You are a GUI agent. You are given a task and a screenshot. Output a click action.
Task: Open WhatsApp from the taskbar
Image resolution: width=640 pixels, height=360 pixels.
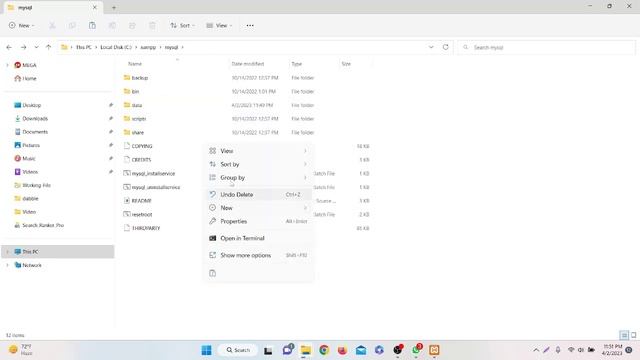[416, 350]
